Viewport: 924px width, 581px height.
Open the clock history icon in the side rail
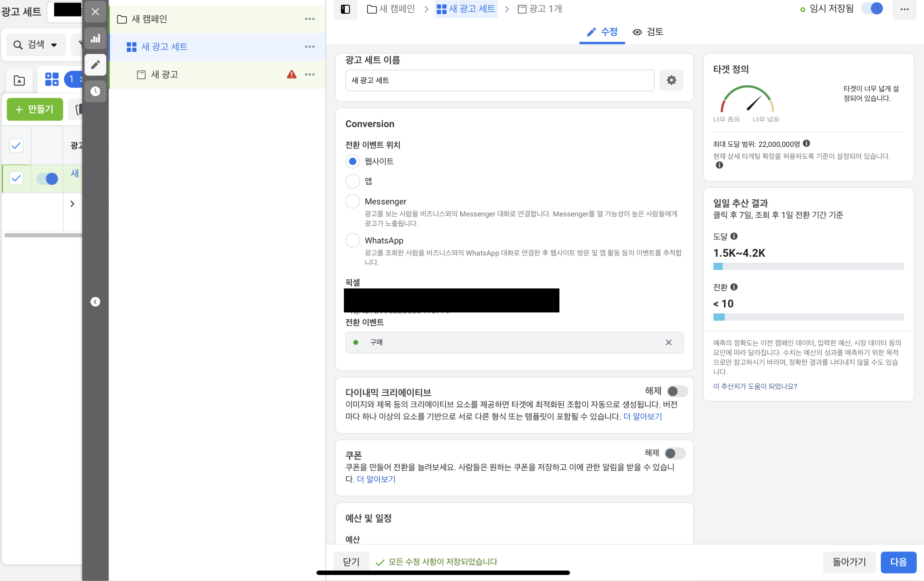95,91
